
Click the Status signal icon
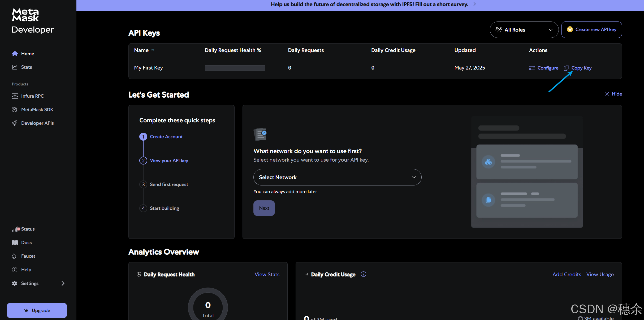[16, 229]
